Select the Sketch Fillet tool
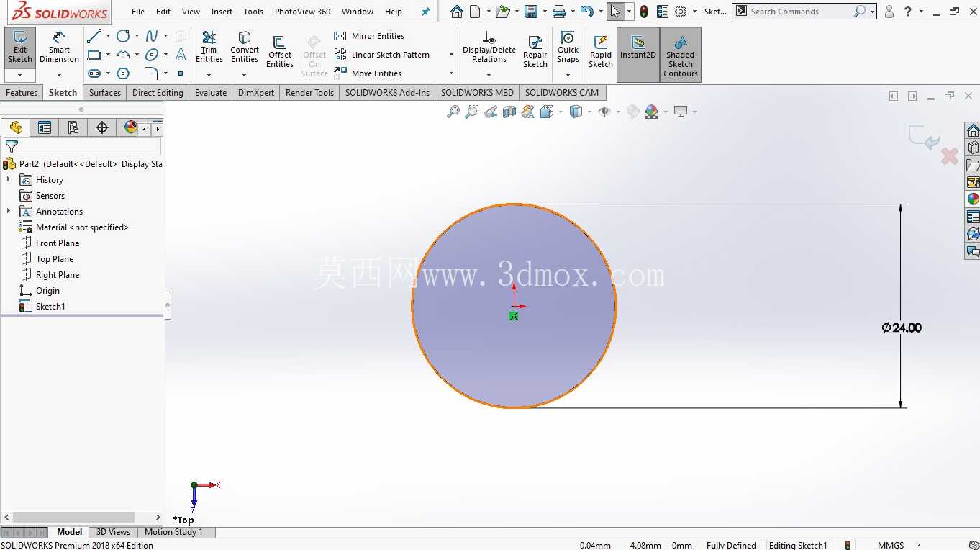 [152, 73]
